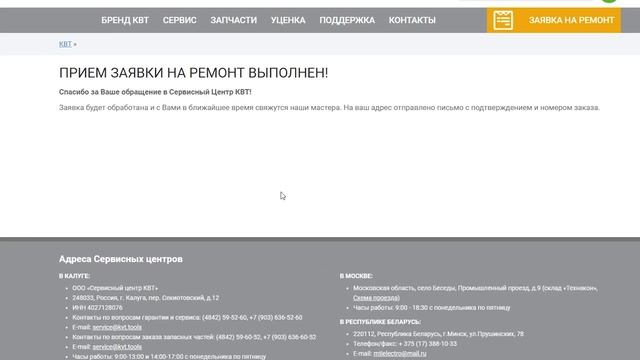Follow the КВТ breadcrumb link

pos(65,44)
